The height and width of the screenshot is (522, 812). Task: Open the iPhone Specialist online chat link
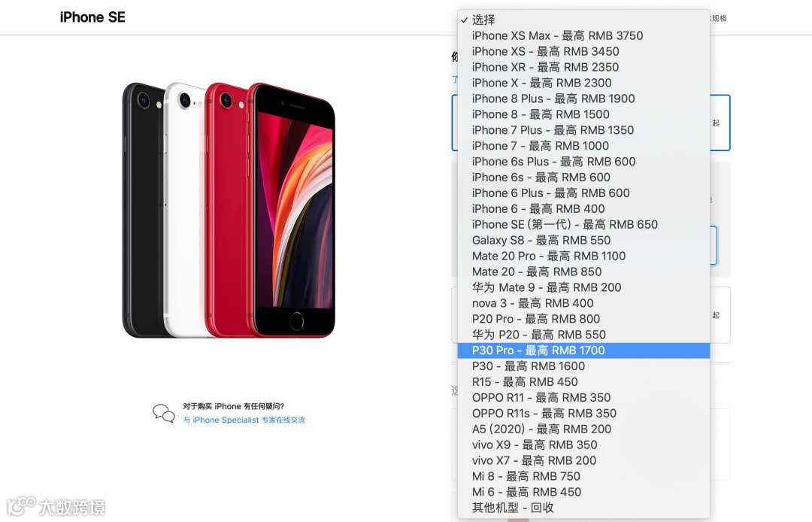tap(244, 420)
